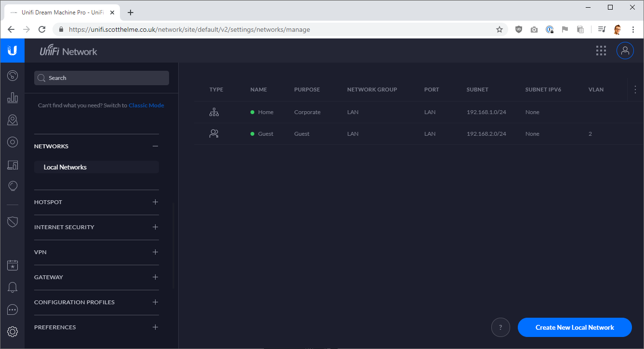The height and width of the screenshot is (349, 644).
Task: Expand the Internet Security section
Action: 155,227
